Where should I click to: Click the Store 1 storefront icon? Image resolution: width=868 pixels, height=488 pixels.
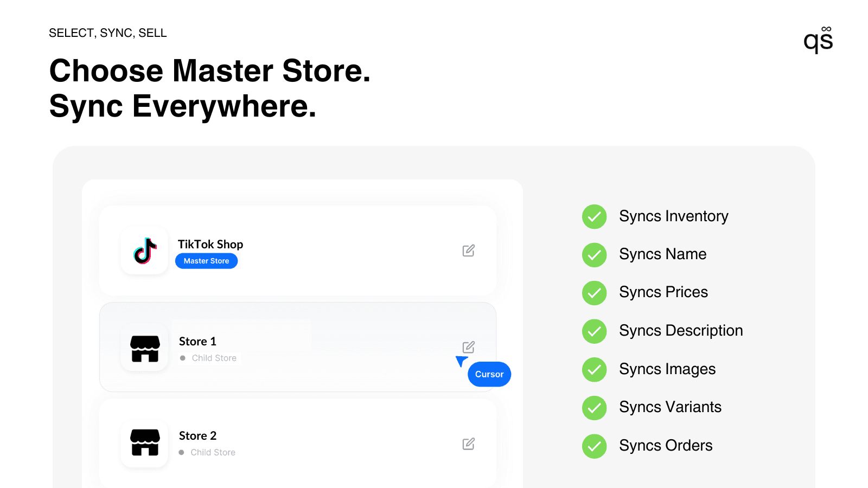pyautogui.click(x=144, y=349)
